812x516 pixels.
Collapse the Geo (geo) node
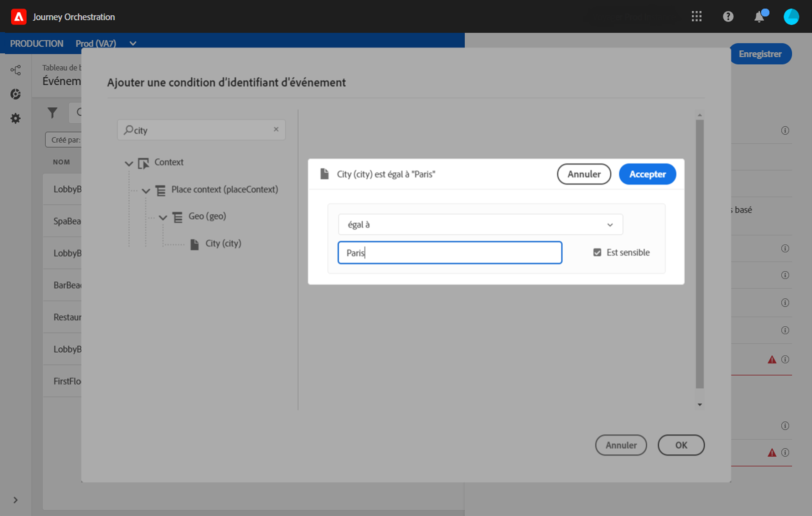tap(163, 218)
